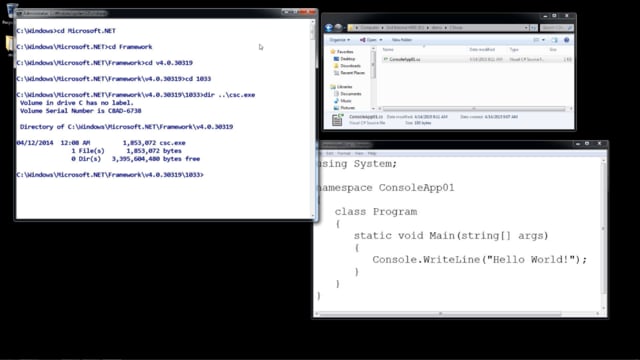Click the Command Prompt title bar icon
The height and width of the screenshot is (360, 640).
[x=19, y=13]
